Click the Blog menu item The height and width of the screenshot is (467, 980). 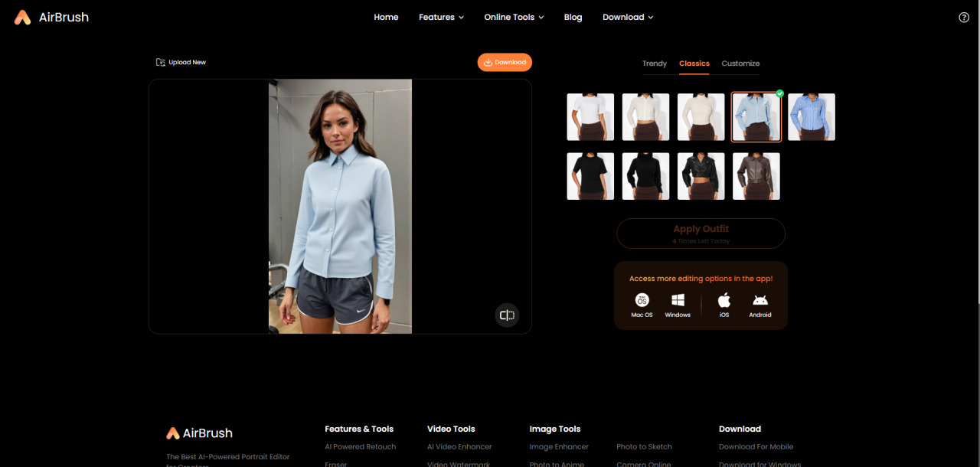tap(573, 17)
